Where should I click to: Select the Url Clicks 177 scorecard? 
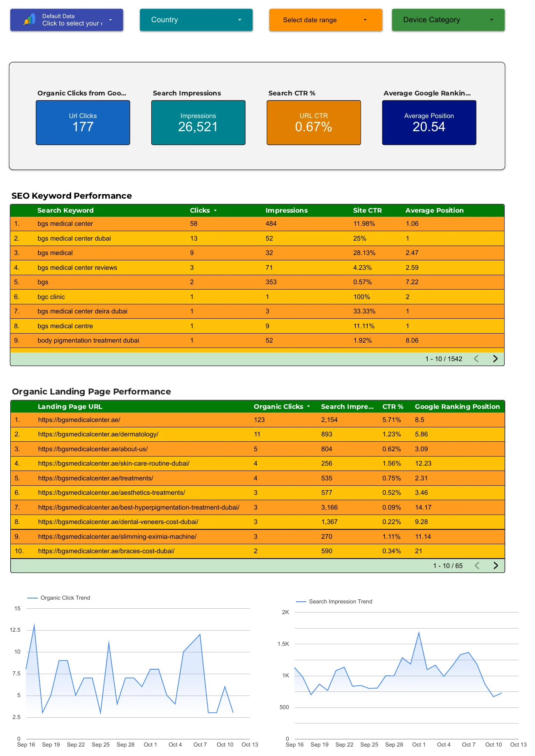(83, 123)
